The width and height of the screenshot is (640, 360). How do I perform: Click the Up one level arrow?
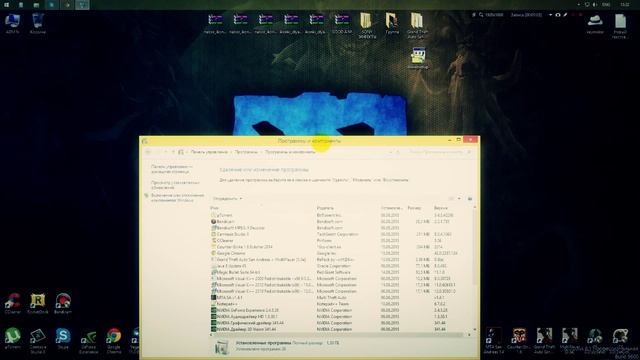coord(173,152)
